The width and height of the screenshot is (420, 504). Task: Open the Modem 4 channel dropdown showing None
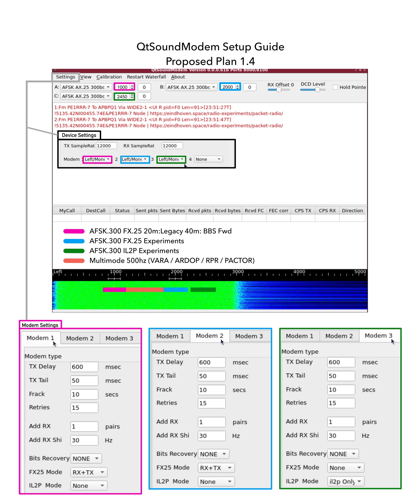[x=208, y=159]
